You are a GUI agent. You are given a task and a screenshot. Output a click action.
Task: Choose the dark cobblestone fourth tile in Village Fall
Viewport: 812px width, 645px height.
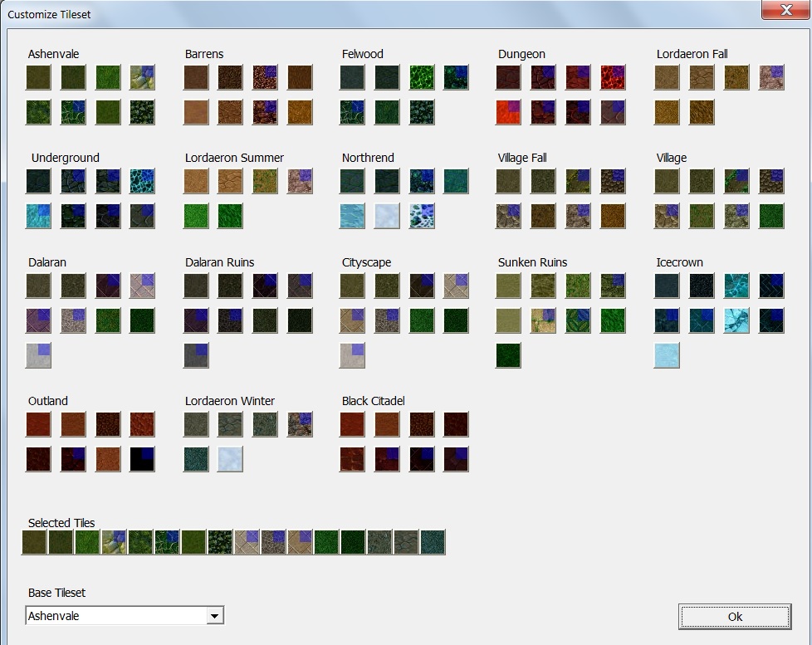[613, 181]
